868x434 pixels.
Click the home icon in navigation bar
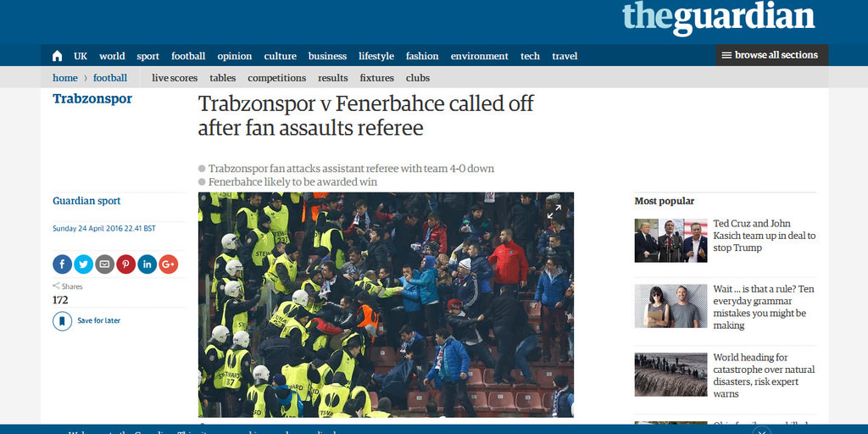[x=57, y=56]
